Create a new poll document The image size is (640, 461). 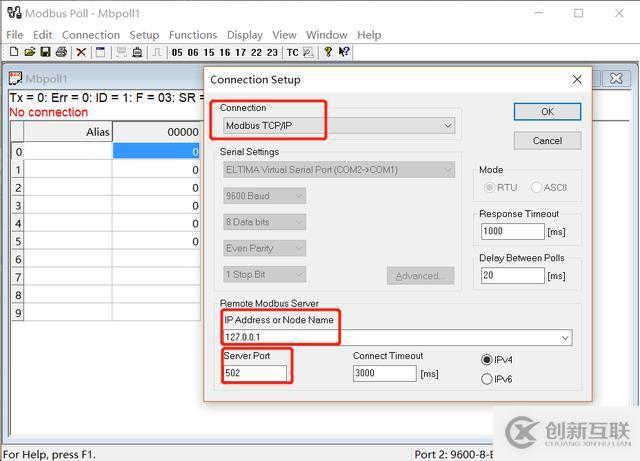pyautogui.click(x=14, y=52)
